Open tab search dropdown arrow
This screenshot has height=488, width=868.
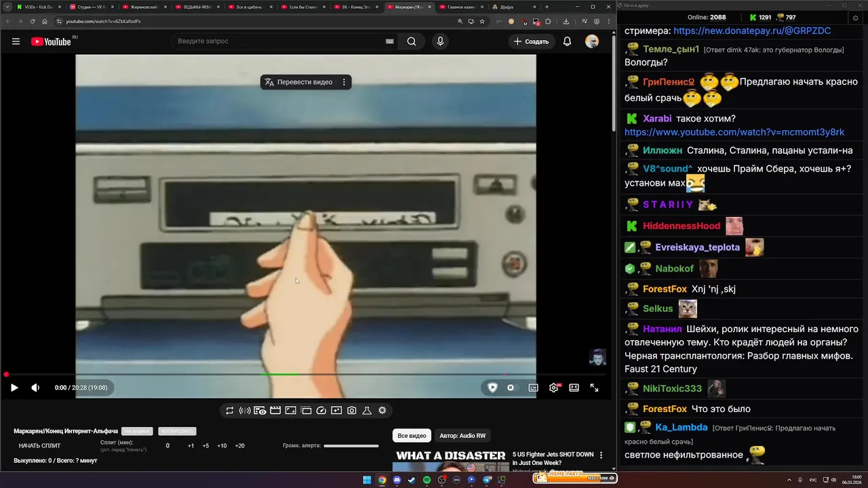click(6, 7)
